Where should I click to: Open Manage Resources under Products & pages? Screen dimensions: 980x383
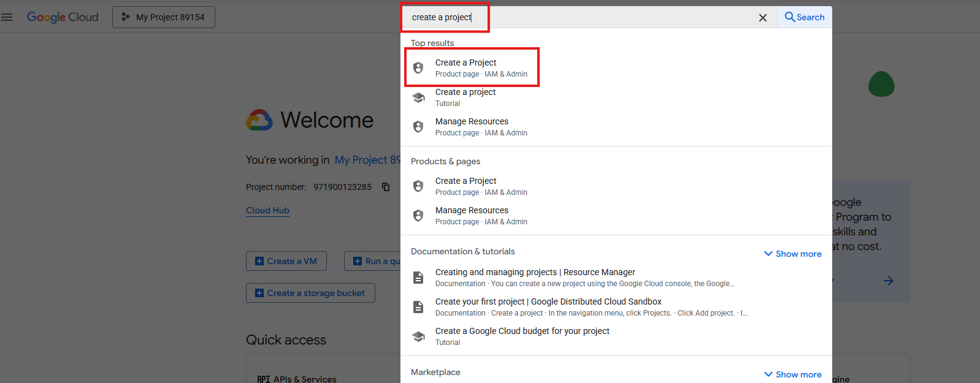click(x=472, y=216)
